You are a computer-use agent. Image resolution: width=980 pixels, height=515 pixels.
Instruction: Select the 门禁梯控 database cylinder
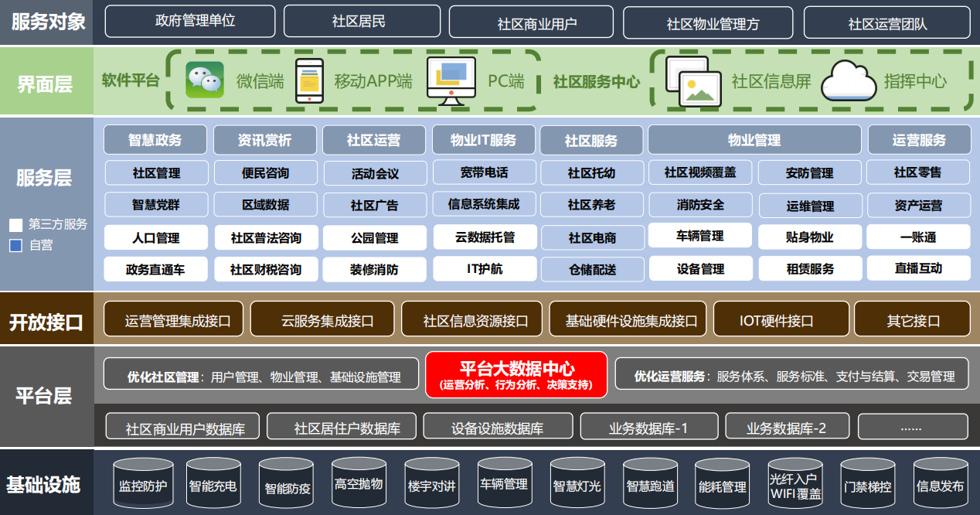point(867,486)
